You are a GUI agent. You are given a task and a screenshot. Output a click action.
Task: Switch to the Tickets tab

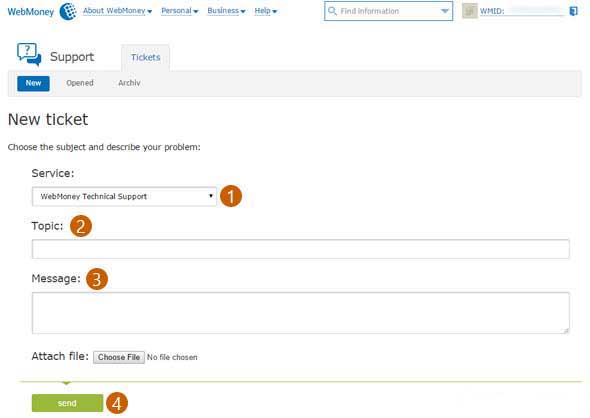coord(146,58)
